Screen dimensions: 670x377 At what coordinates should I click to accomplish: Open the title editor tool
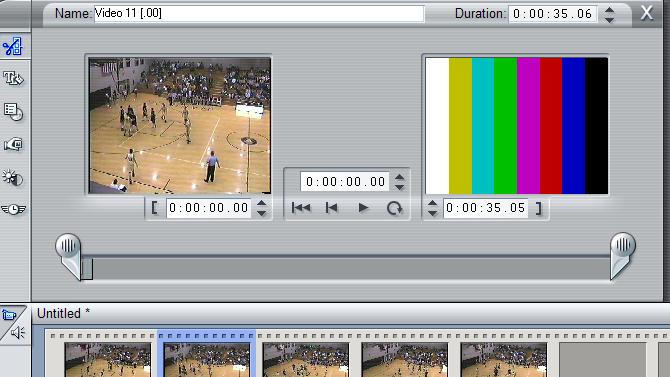tap(13, 78)
